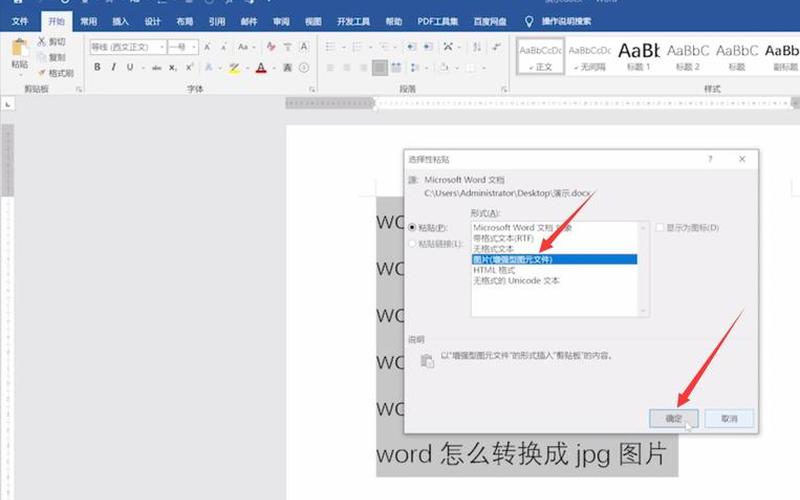Open the Paragraph group dialog launcher

[x=504, y=89]
